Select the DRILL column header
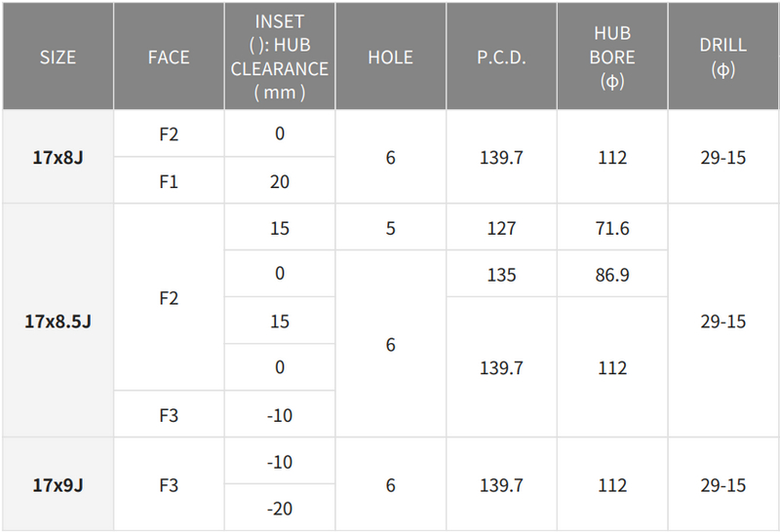Screen dimensions: 780x532 click(723, 57)
